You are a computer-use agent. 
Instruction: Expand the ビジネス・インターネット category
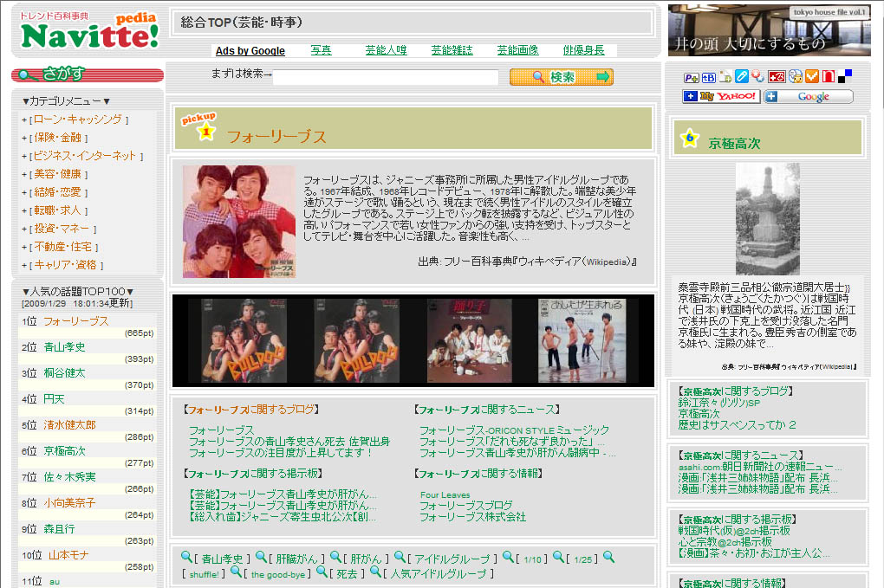coord(85,156)
